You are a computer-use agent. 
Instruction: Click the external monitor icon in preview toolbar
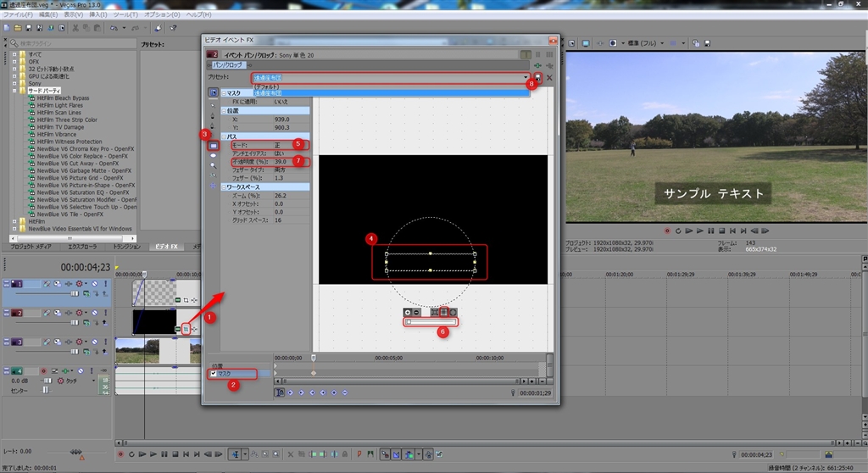pyautogui.click(x=586, y=43)
